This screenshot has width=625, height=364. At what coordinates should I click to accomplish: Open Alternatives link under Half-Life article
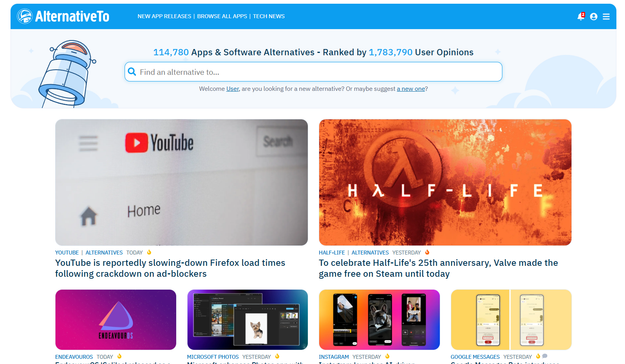tap(370, 252)
